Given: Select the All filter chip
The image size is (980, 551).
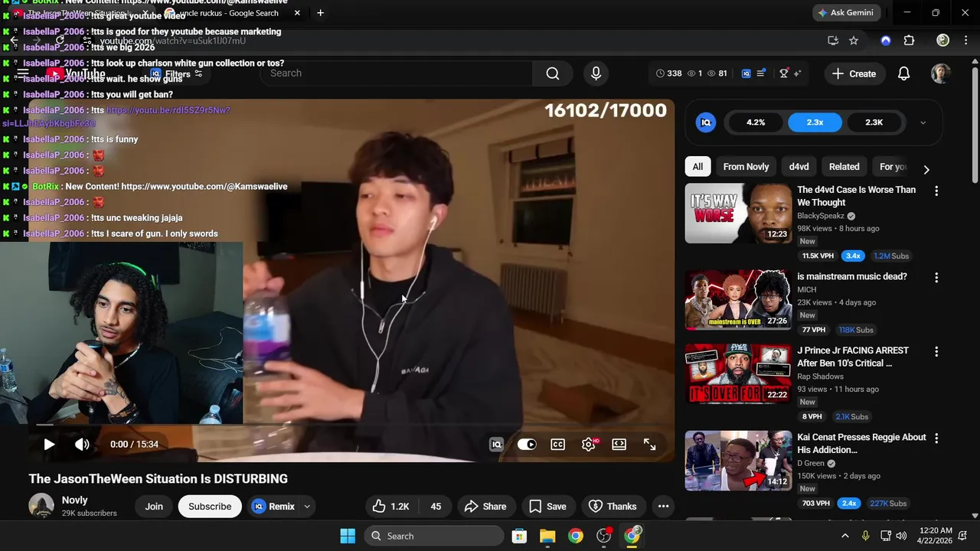Looking at the screenshot, I should coord(697,167).
